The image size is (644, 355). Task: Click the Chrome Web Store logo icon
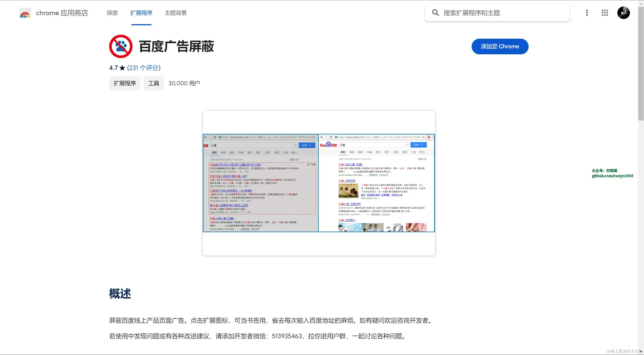(x=25, y=13)
